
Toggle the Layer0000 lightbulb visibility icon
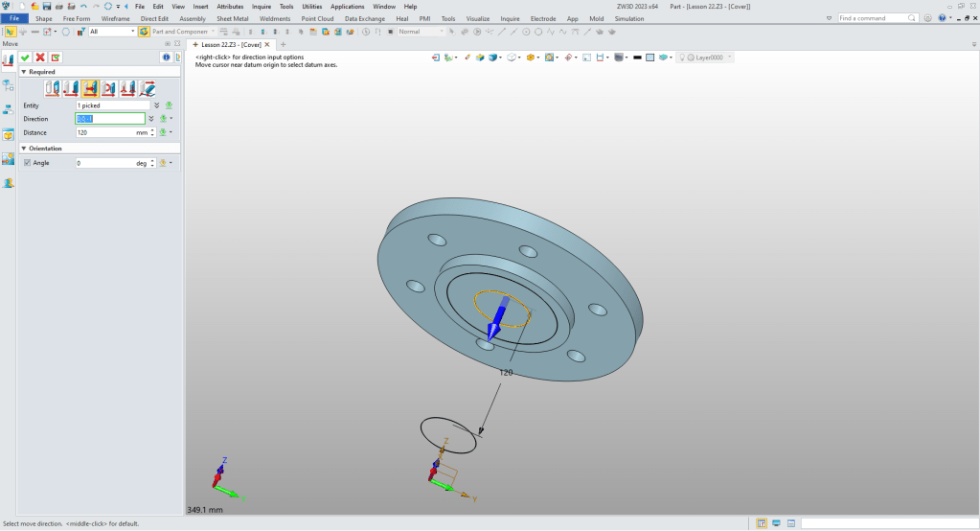pos(683,58)
